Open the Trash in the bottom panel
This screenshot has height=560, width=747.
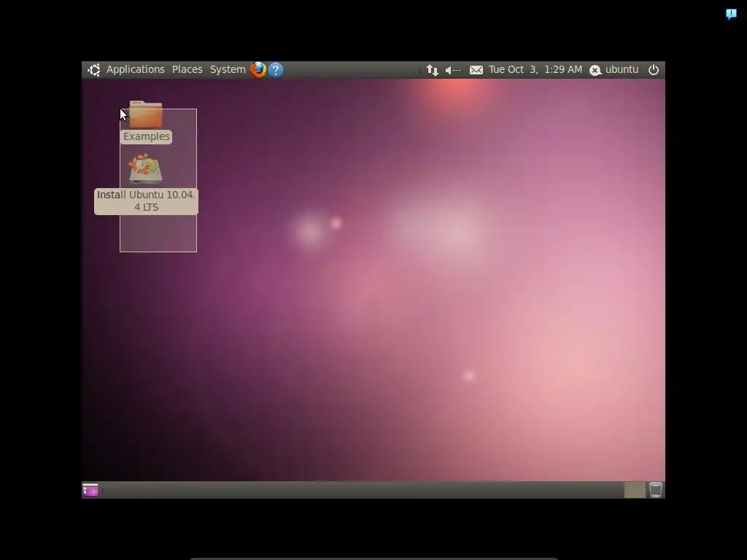pyautogui.click(x=656, y=489)
